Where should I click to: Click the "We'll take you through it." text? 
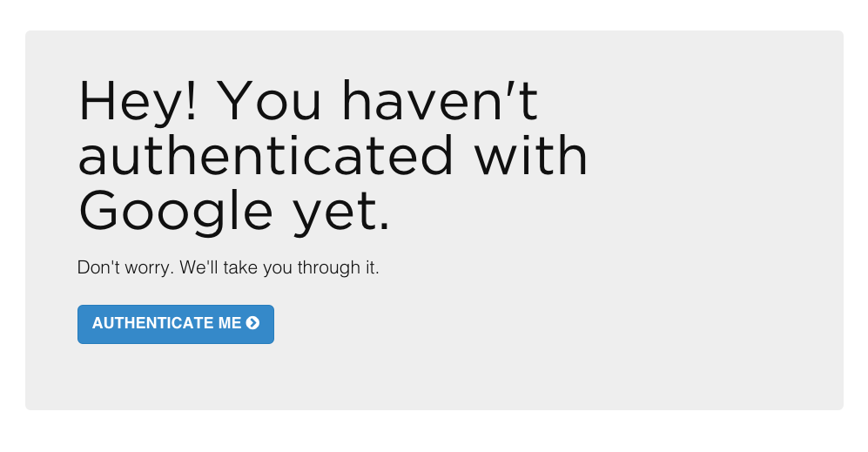pos(279,267)
